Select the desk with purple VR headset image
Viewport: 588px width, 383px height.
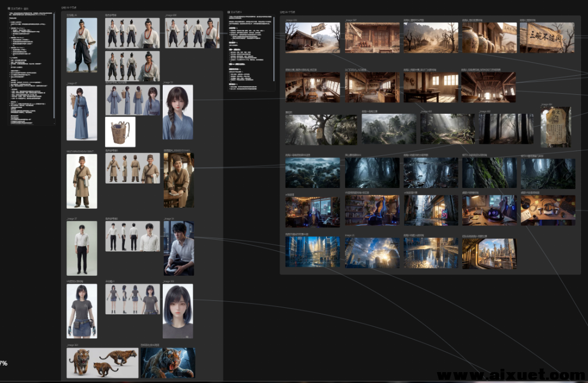click(x=489, y=210)
